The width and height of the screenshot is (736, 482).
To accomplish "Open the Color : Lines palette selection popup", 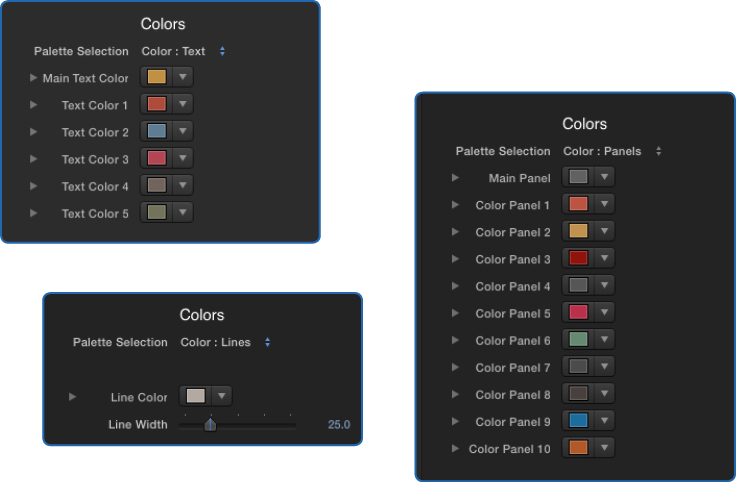I will click(226, 342).
